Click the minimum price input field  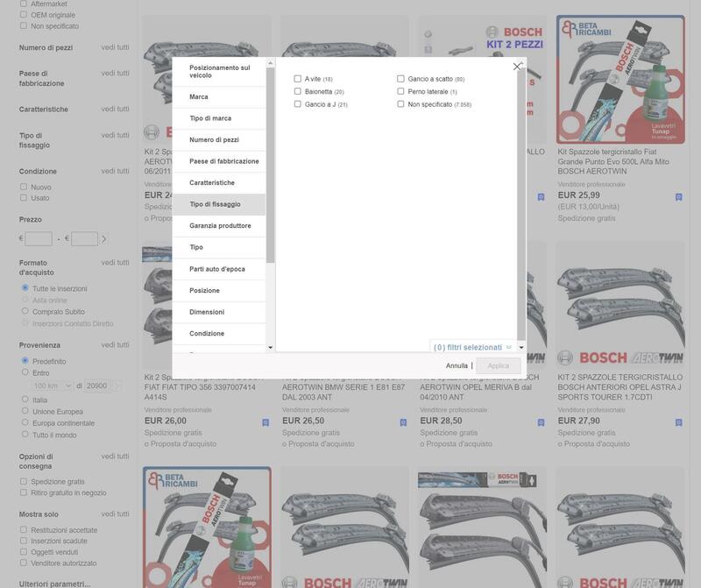[39, 238]
